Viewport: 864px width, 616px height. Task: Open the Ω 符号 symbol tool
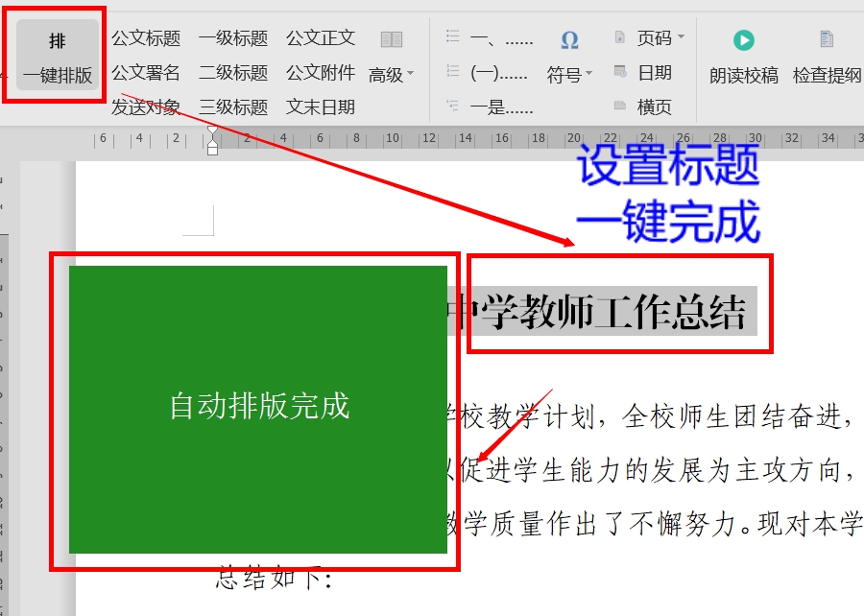[568, 38]
